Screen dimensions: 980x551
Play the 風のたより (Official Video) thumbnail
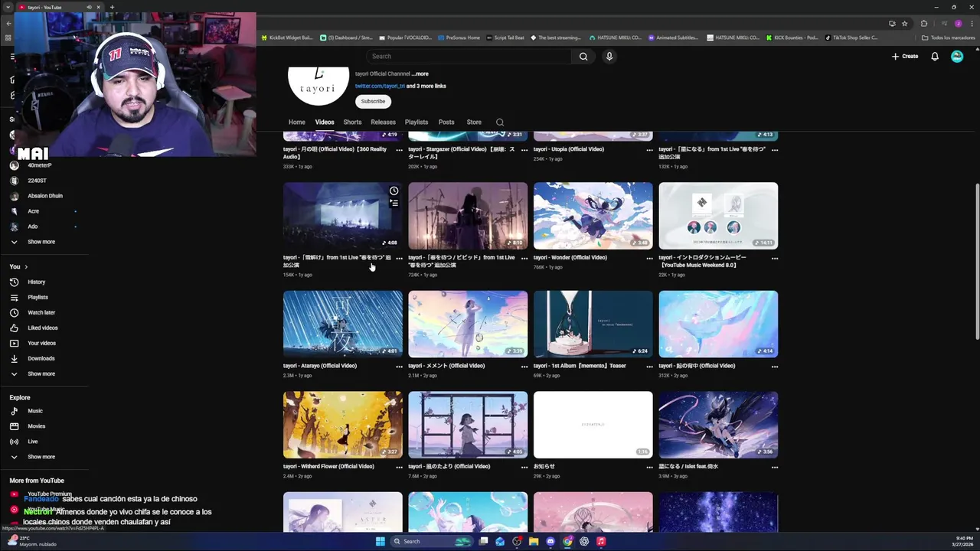click(x=468, y=425)
